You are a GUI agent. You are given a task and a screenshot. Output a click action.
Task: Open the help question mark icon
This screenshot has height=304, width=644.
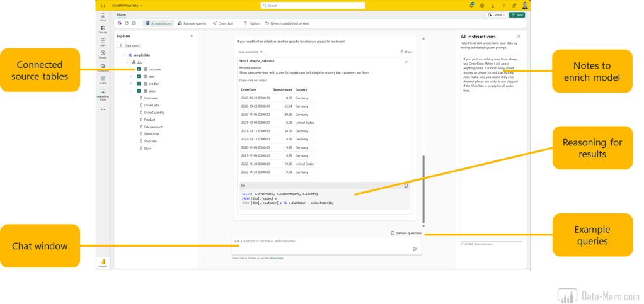point(503,5)
